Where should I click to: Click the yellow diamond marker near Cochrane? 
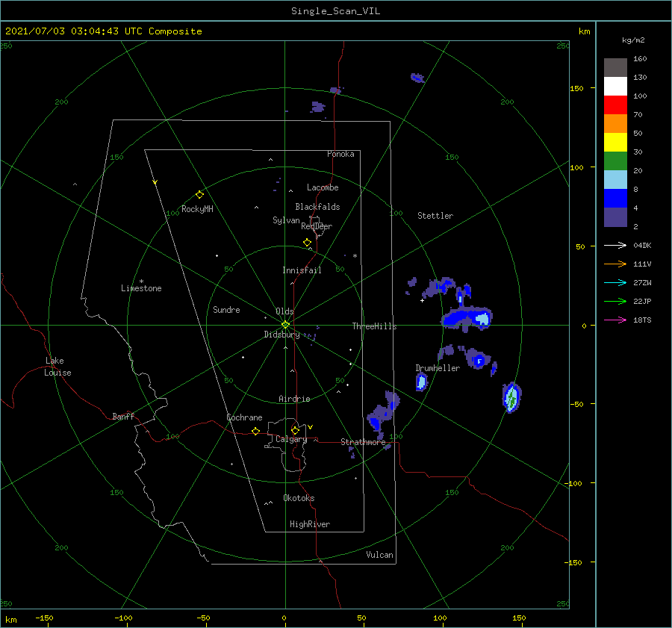point(255,432)
